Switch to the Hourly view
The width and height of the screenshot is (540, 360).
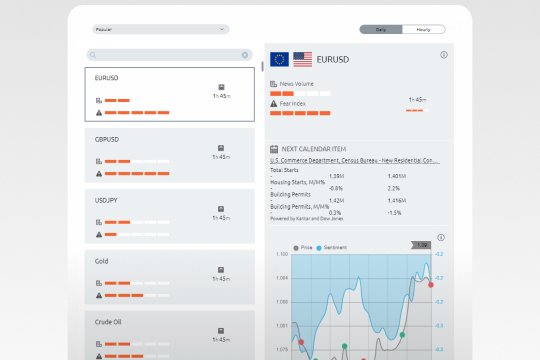click(424, 30)
